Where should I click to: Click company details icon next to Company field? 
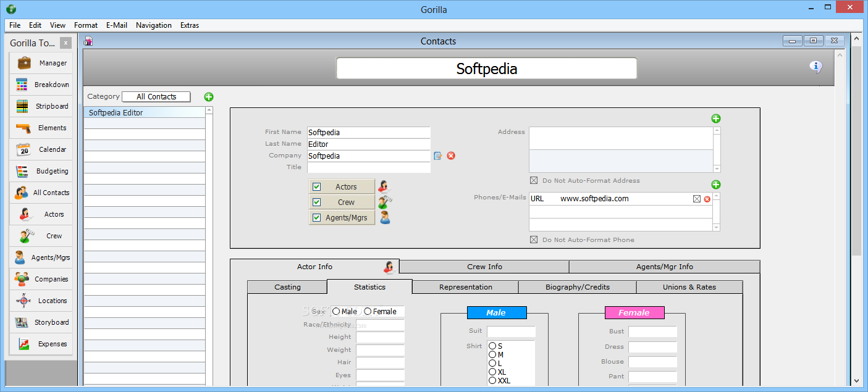click(x=438, y=156)
